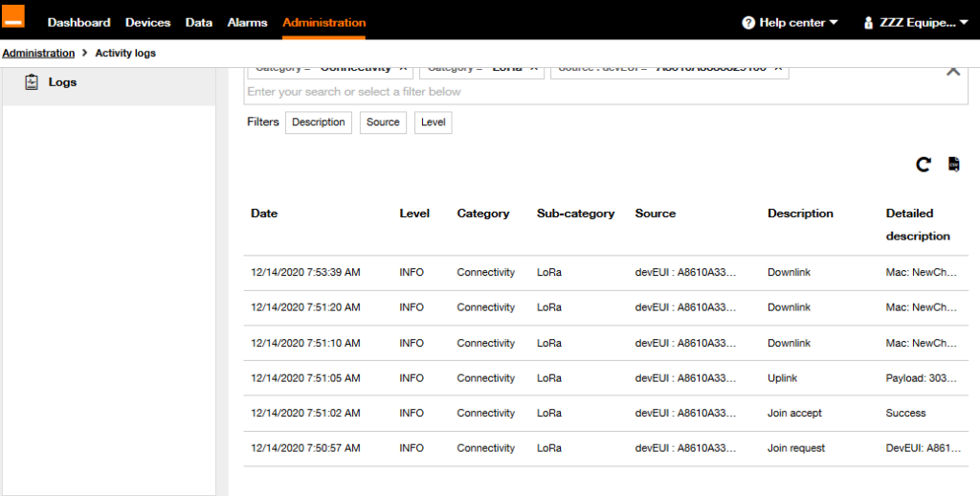The width and height of the screenshot is (980, 496).
Task: Select log row dated 7:51:10 AM
Action: pos(605,343)
